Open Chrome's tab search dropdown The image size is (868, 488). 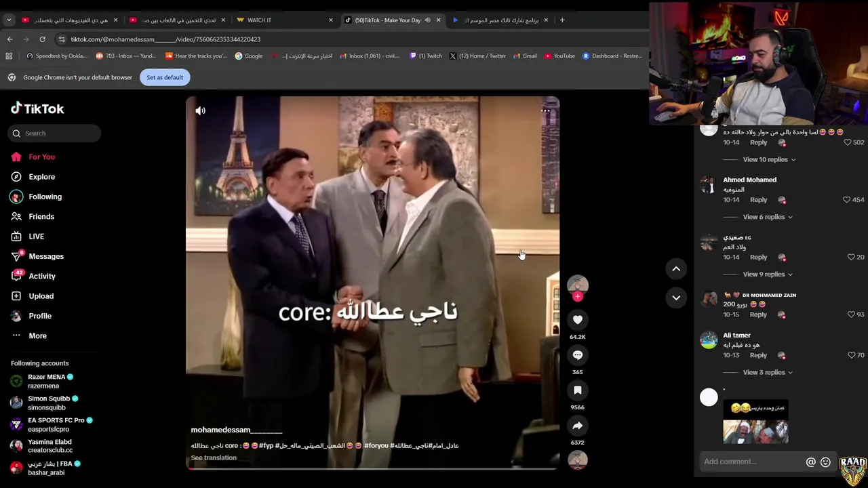9,20
